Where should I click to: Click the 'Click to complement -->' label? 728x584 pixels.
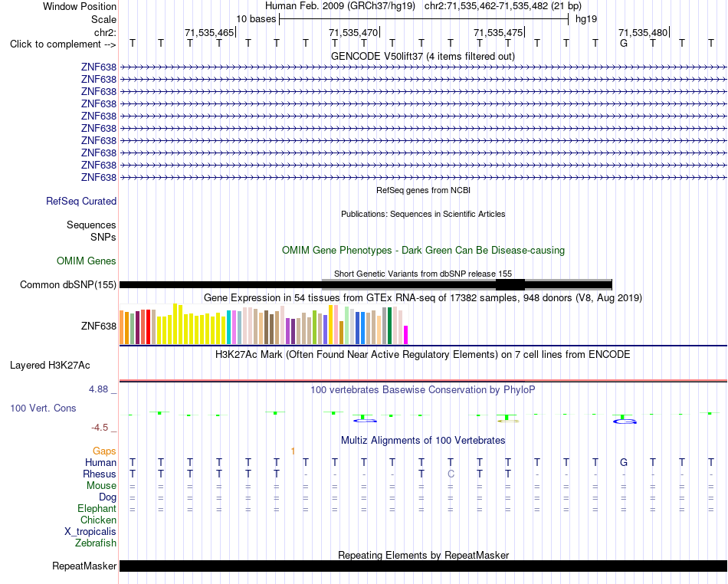[63, 44]
